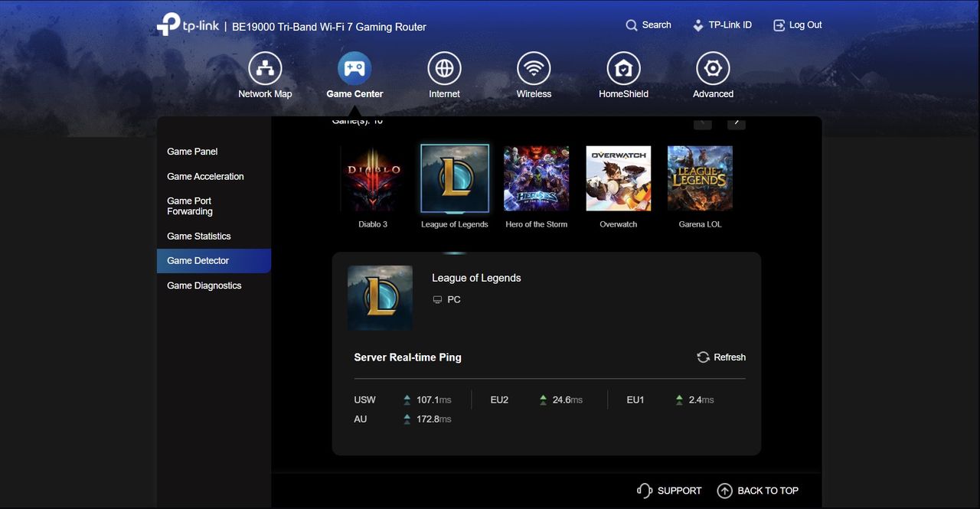The image size is (980, 509).
Task: Select Game Detector in sidebar
Action: click(214, 260)
